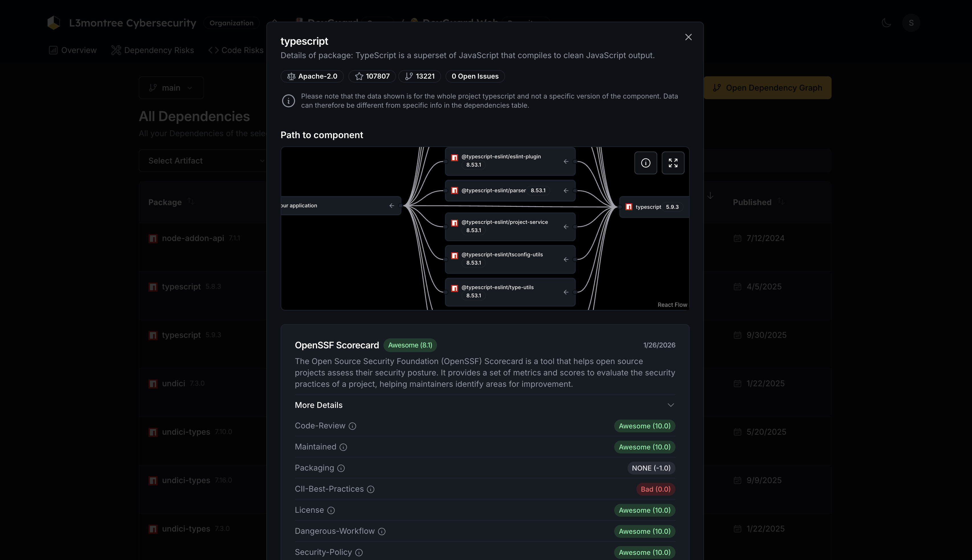Click the Open Dependency Graph button
The height and width of the screenshot is (560, 972).
[x=767, y=88]
